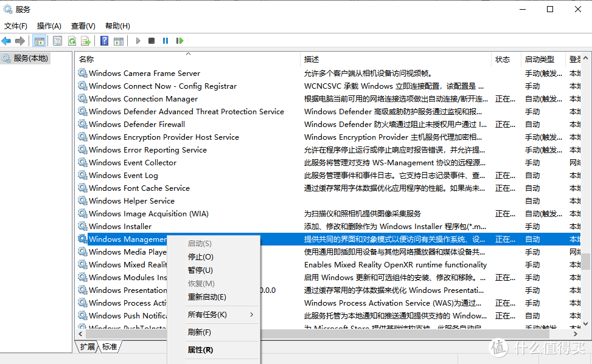Switch to the 标准 tab
Screen dimensions: 592x364
(110, 346)
